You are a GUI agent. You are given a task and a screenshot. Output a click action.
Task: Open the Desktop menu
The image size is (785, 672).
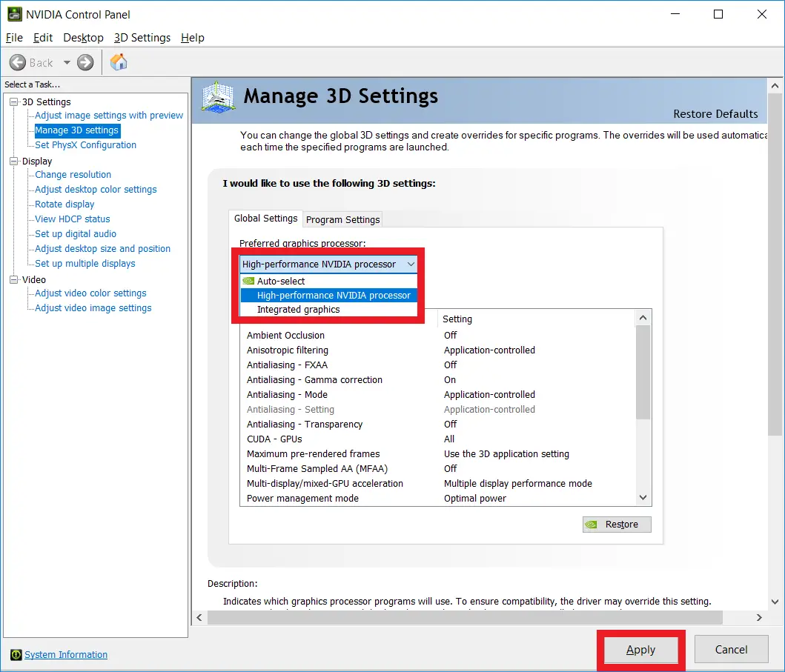pos(83,37)
